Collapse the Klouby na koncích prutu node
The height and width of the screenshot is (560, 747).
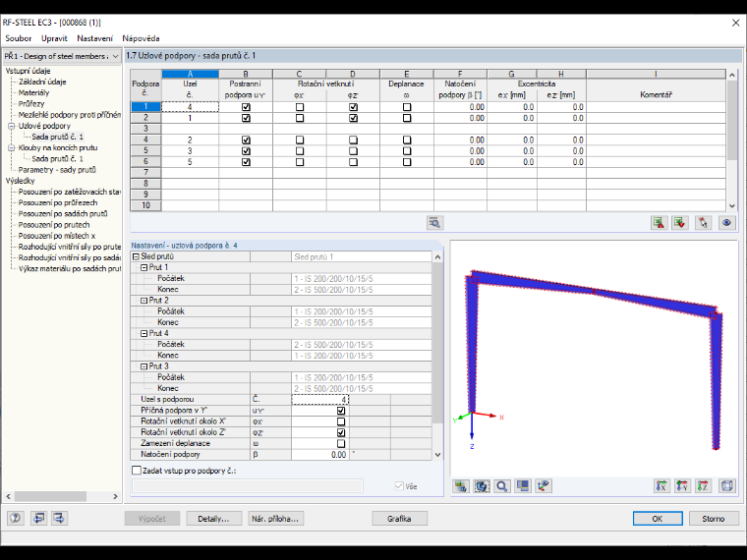coord(12,148)
